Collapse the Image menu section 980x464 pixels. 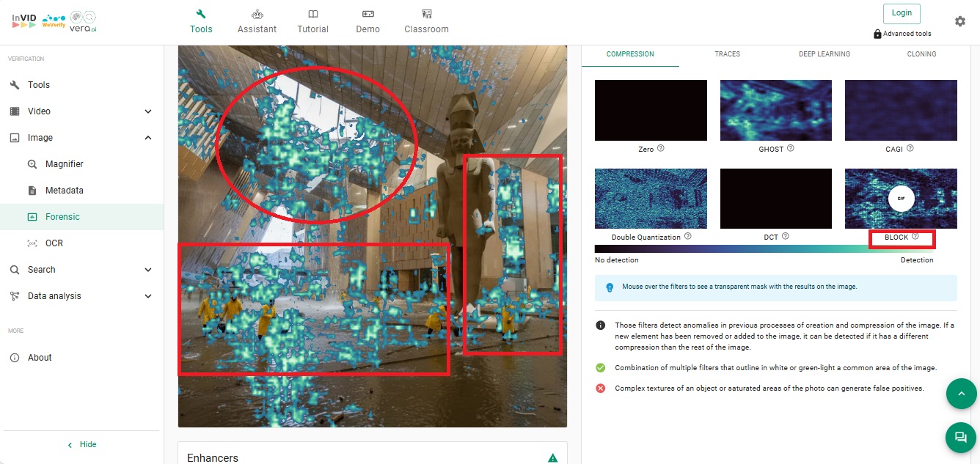coord(148,138)
